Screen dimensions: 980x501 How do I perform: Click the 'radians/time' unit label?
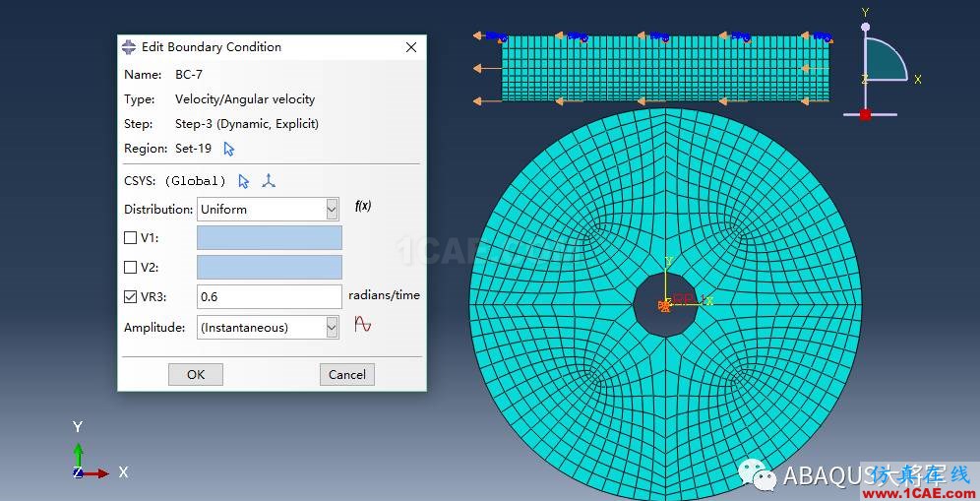(x=384, y=294)
